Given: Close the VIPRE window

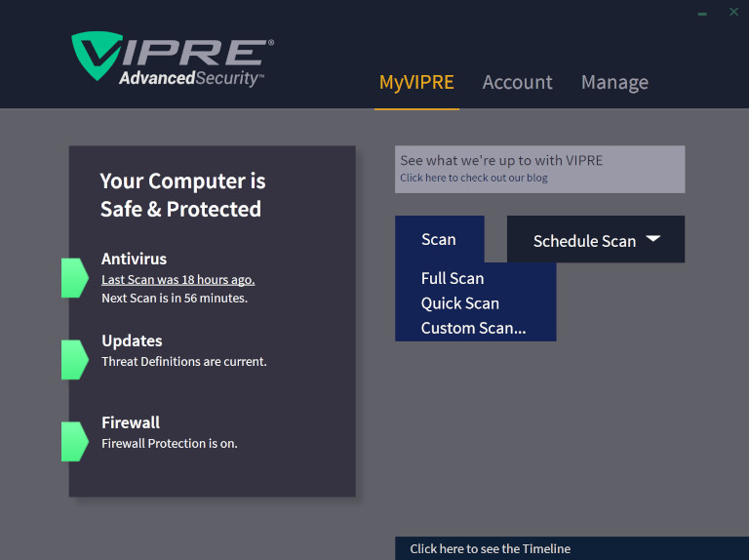Looking at the screenshot, I should coord(733,12).
